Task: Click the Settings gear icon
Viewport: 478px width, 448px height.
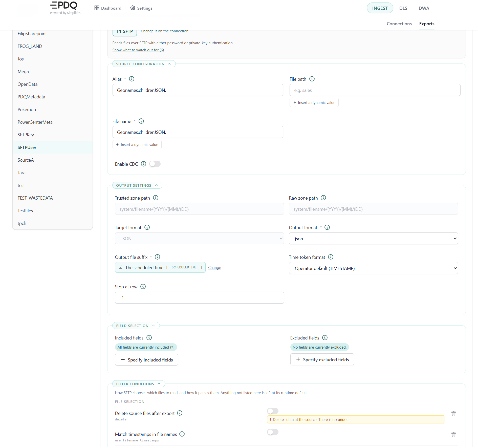Action: (x=133, y=8)
